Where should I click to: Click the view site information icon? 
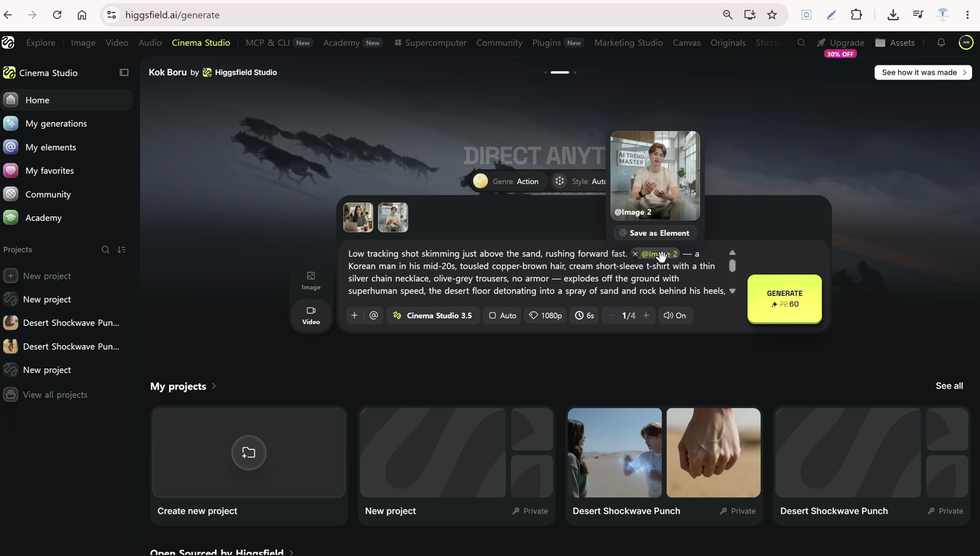(x=111, y=15)
